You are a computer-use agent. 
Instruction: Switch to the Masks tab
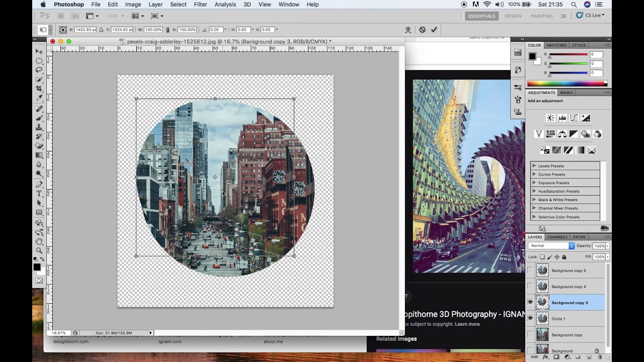click(567, 93)
